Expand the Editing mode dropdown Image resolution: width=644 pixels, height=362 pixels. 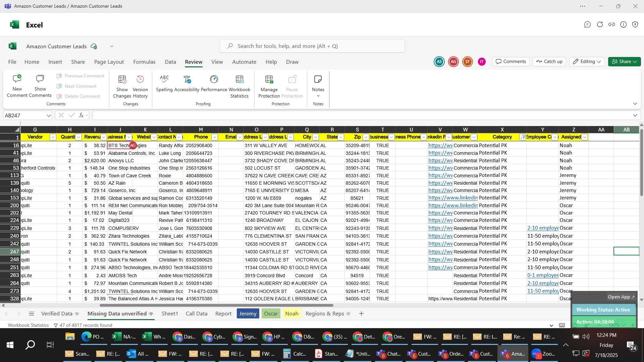click(x=599, y=62)
